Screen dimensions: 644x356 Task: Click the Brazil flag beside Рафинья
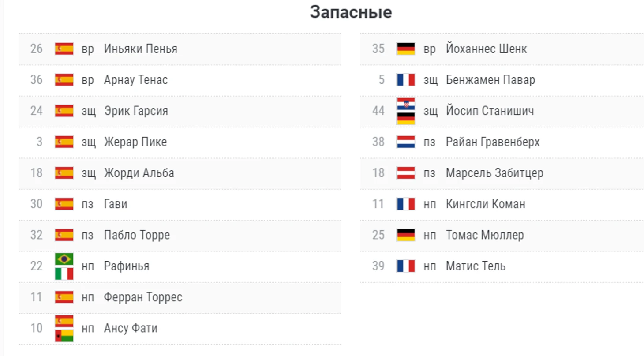[64, 259]
